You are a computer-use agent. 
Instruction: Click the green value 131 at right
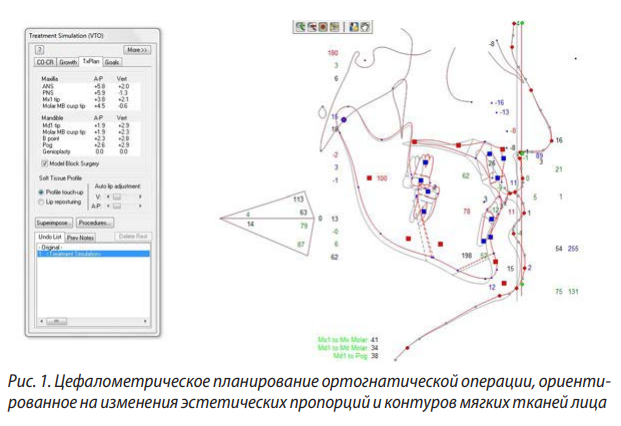pyautogui.click(x=573, y=292)
